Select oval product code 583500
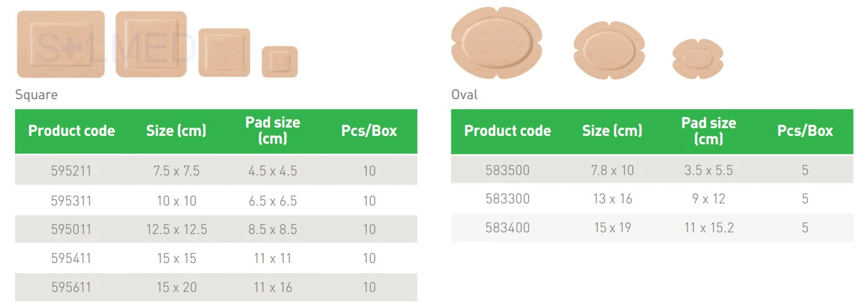868x307 pixels. coord(508,170)
